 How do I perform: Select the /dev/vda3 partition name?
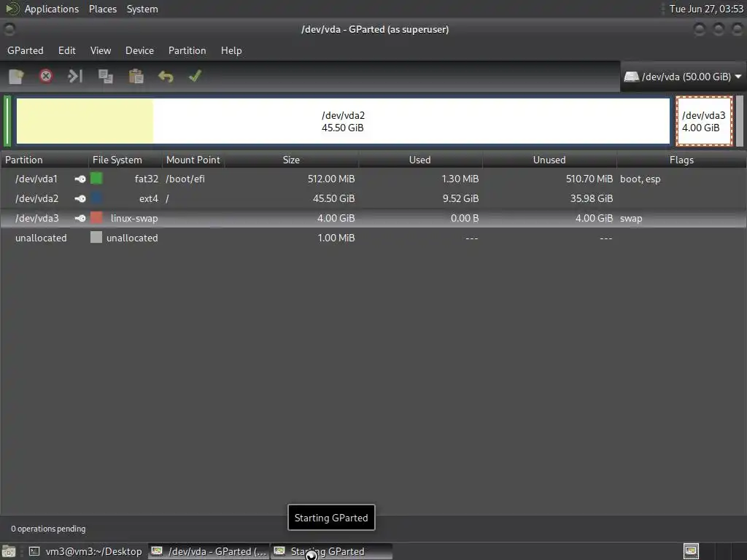pos(36,218)
